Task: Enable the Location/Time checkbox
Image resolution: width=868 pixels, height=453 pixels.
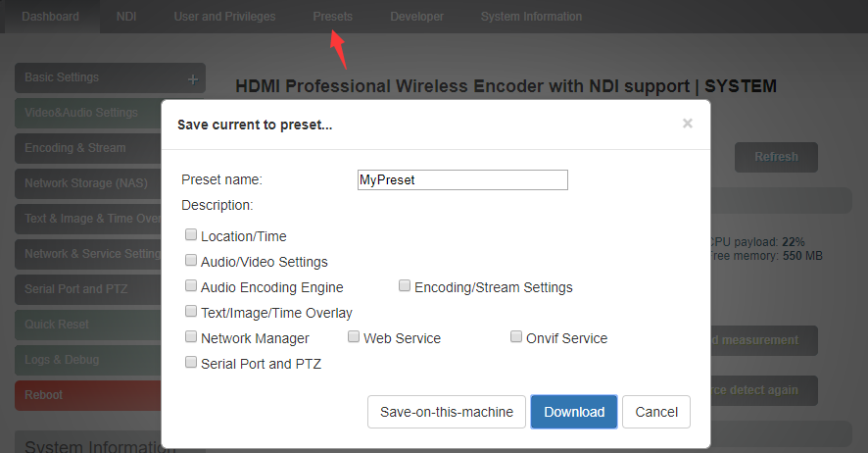Action: [x=191, y=234]
